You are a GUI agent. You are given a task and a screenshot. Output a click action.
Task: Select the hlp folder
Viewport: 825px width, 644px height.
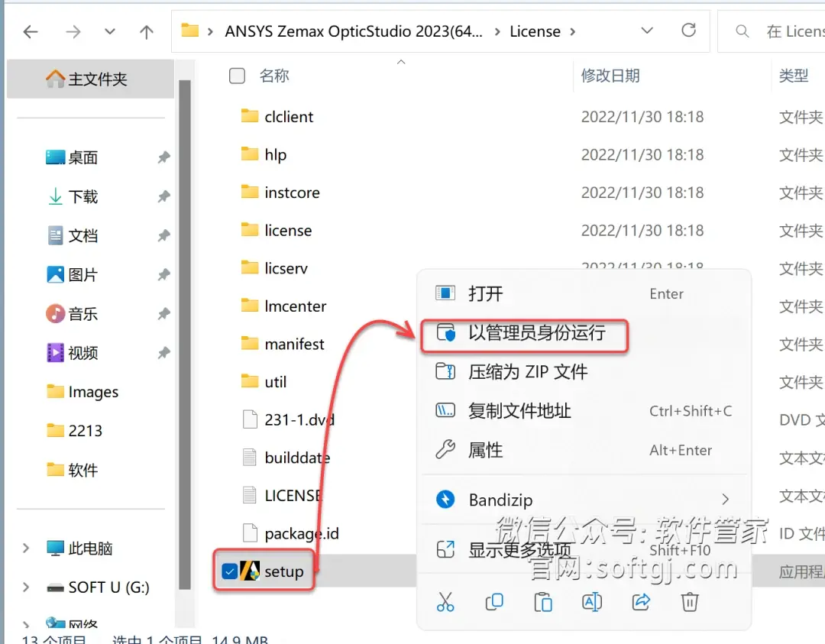276,154
